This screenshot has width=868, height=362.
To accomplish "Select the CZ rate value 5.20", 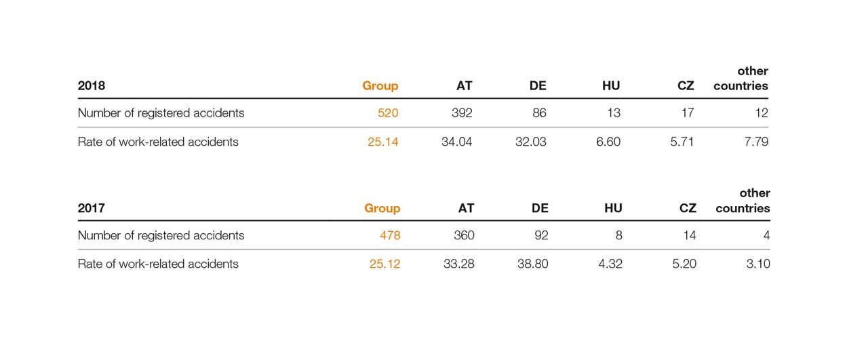I will [684, 264].
